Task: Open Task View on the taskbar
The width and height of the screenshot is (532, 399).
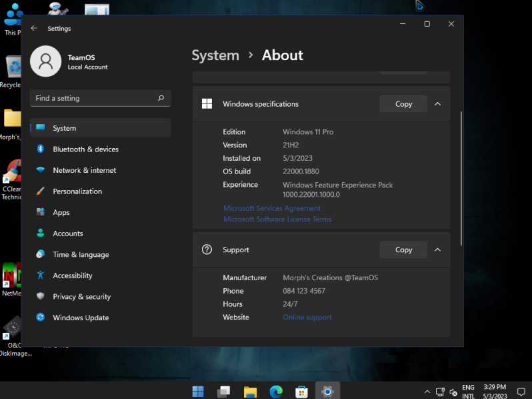Action: pos(223,392)
